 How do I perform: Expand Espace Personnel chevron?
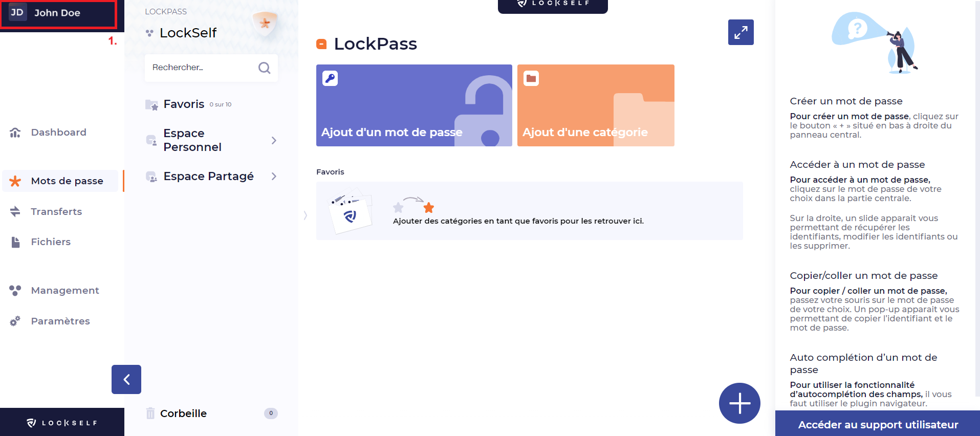274,140
